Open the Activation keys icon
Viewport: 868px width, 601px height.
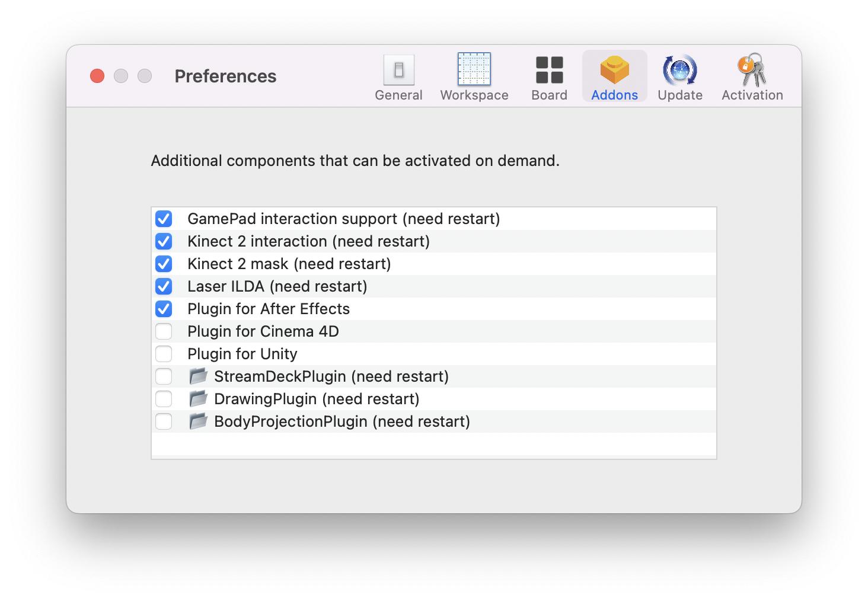coord(752,70)
